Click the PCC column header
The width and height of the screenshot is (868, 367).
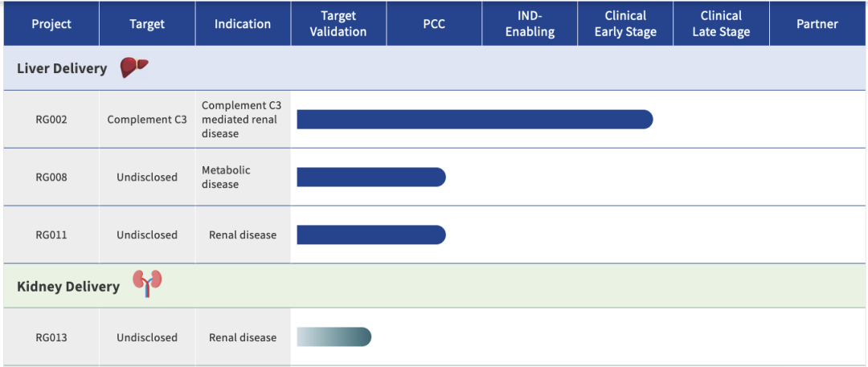click(434, 24)
